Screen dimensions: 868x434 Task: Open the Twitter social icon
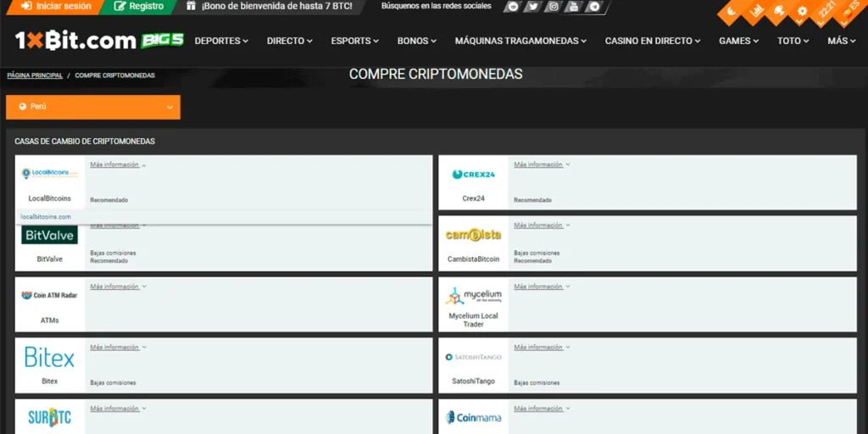[533, 7]
